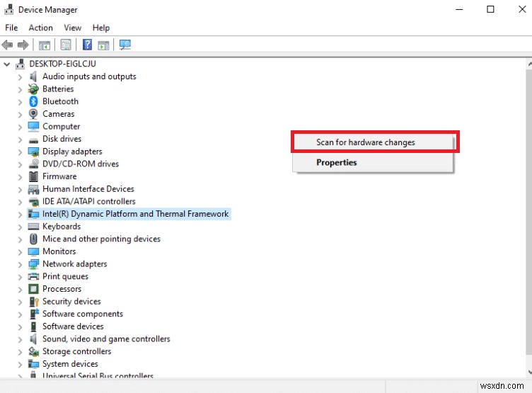Image resolution: width=532 pixels, height=393 pixels.
Task: Click the Audio inputs and outputs speaker icon
Action: tap(33, 76)
